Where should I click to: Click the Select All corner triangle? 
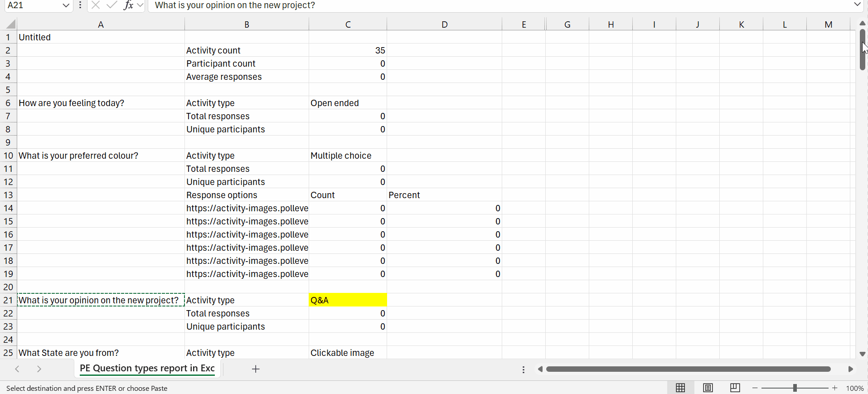pyautogui.click(x=10, y=24)
